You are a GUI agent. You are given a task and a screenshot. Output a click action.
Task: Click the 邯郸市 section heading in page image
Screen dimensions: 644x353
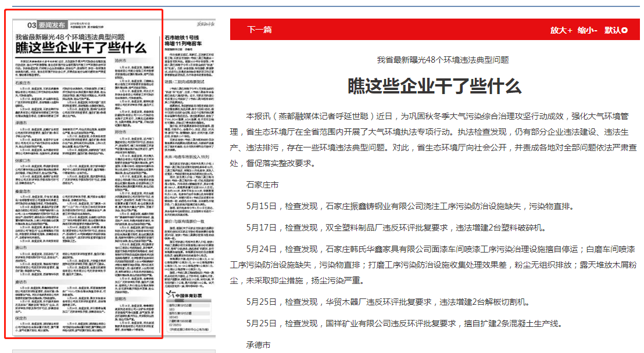[121, 298]
